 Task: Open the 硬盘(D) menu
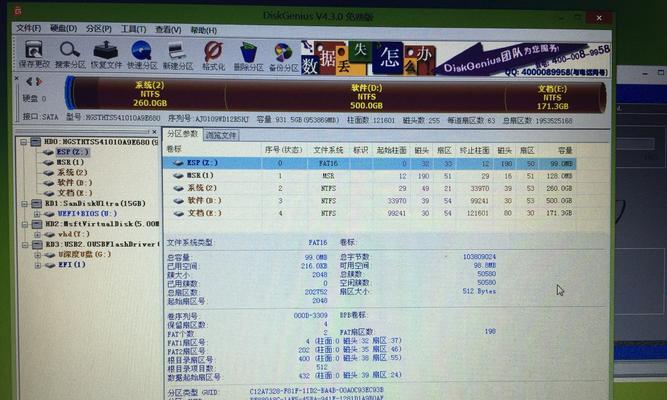[63, 29]
